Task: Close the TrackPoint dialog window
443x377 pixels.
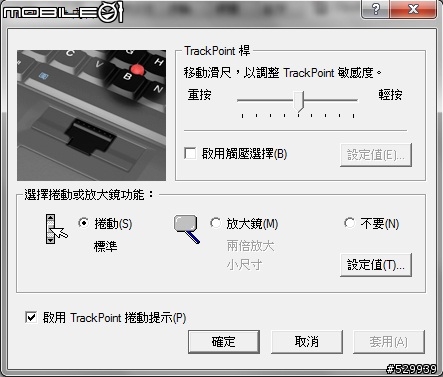Action: [413, 9]
